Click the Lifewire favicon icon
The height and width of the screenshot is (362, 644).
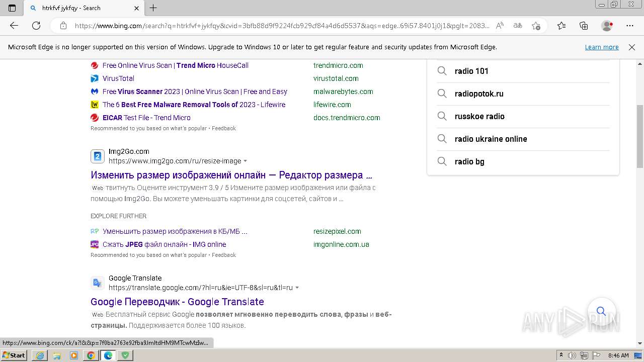point(95,105)
